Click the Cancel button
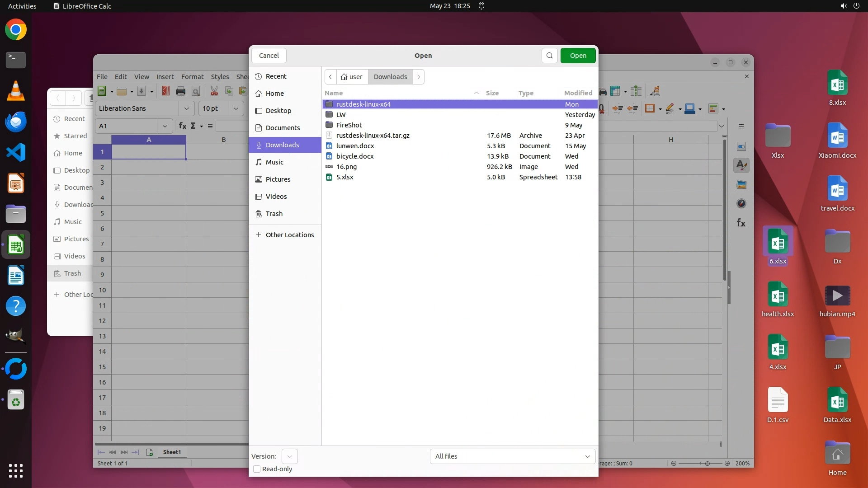This screenshot has width=868, height=488. tap(269, 56)
